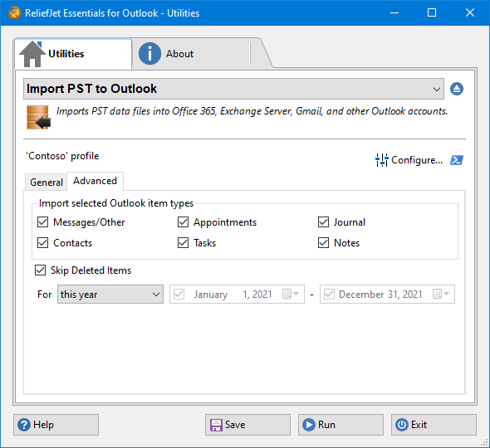Uncheck the Notes item type
The height and width of the screenshot is (448, 490).
tap(323, 243)
